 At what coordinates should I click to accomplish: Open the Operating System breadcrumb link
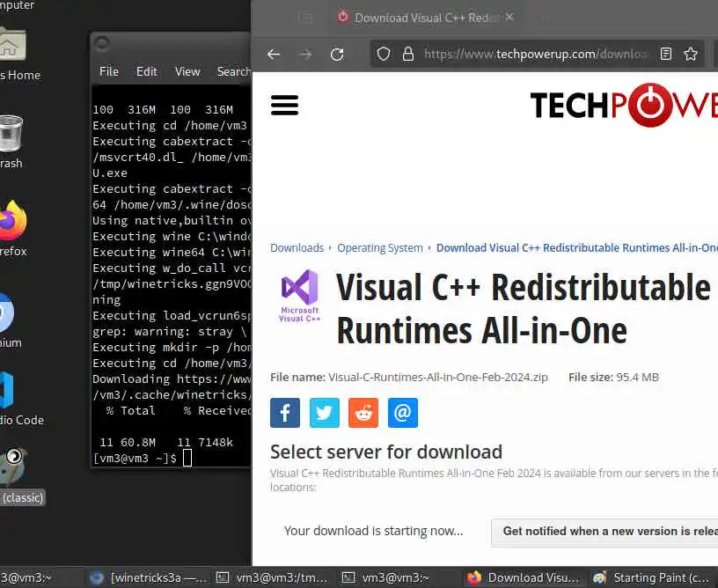click(x=380, y=247)
